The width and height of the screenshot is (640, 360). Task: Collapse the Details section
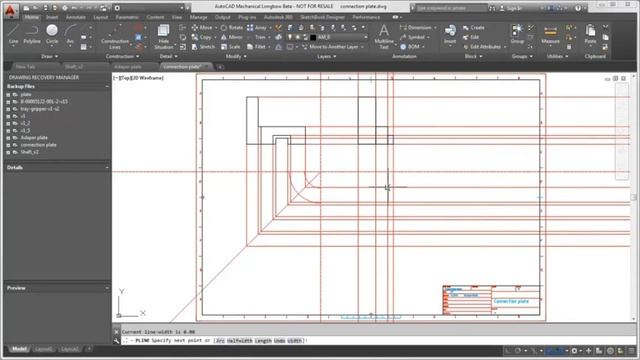tap(107, 167)
